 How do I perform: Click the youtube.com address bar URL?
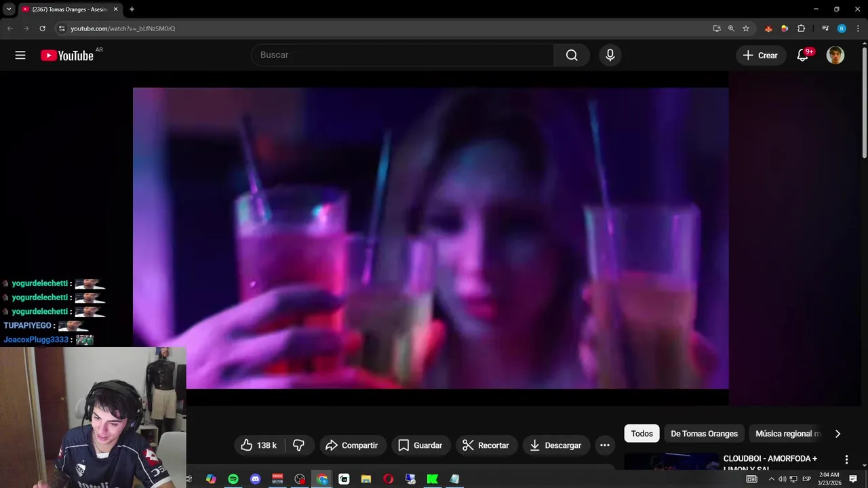[x=123, y=28]
